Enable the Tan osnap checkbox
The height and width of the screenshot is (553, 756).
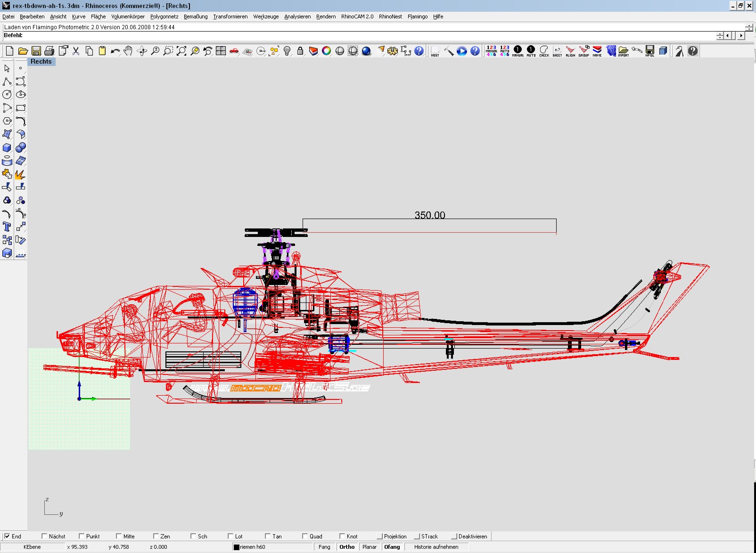click(268, 536)
